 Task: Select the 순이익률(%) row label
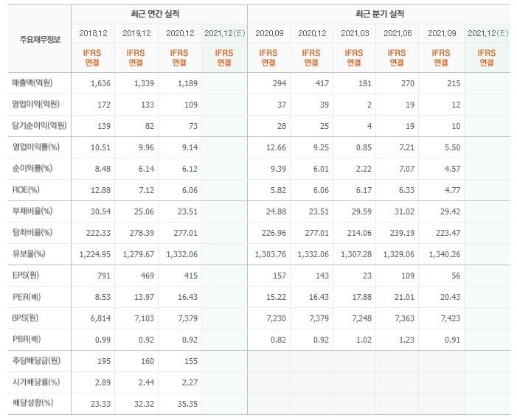tap(32, 168)
